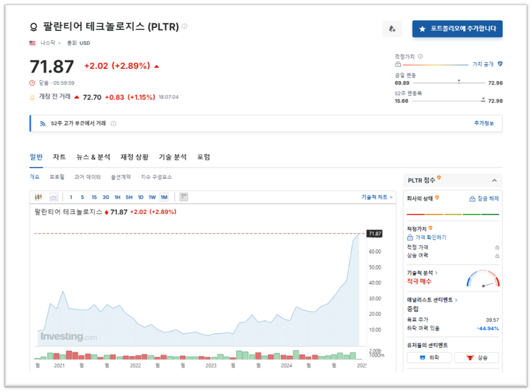Screen dimensions: 532x392
Task: Click the 가치 공개 link
Action: click(x=483, y=64)
